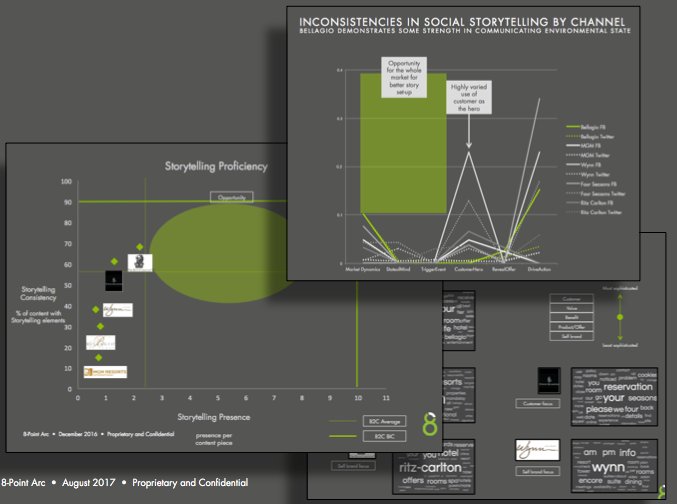Click the Product/Offer box in the stacked list
The height and width of the screenshot is (504, 677).
[572, 327]
